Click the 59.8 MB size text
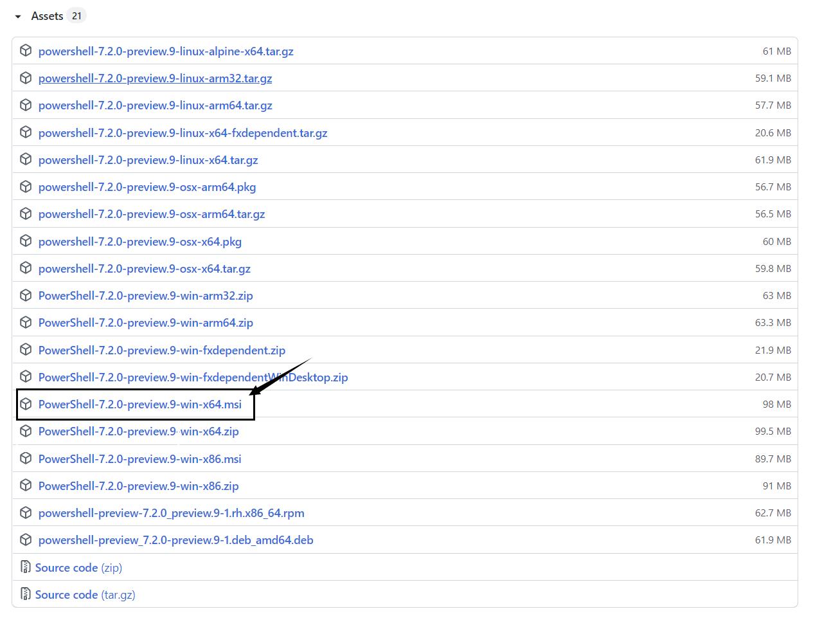 (x=773, y=268)
